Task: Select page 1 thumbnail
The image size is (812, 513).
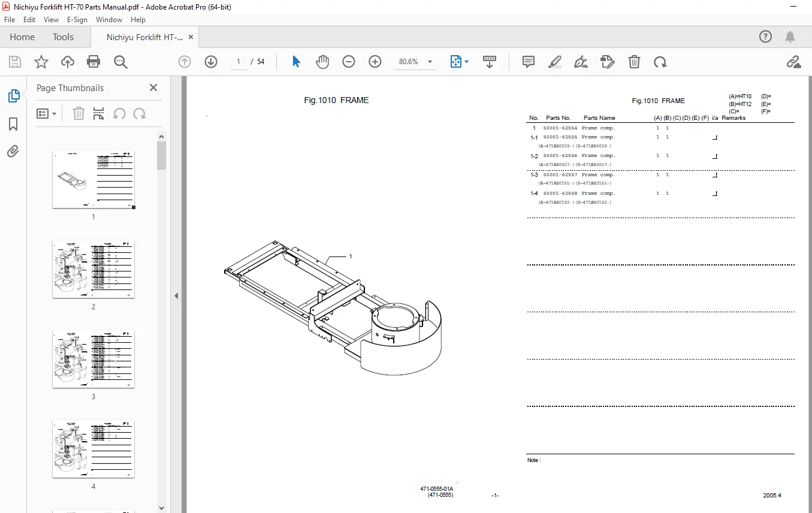Action: point(93,179)
